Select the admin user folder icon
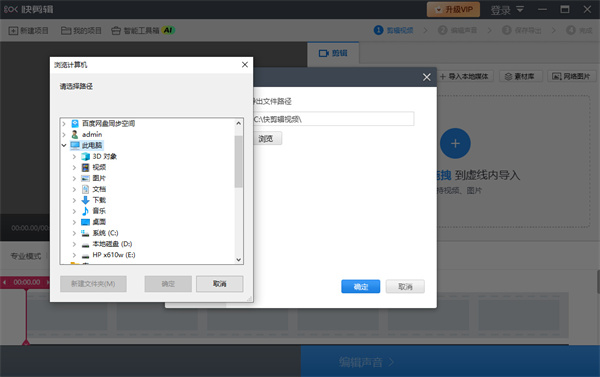Image resolution: width=600 pixels, height=377 pixels. [x=75, y=134]
